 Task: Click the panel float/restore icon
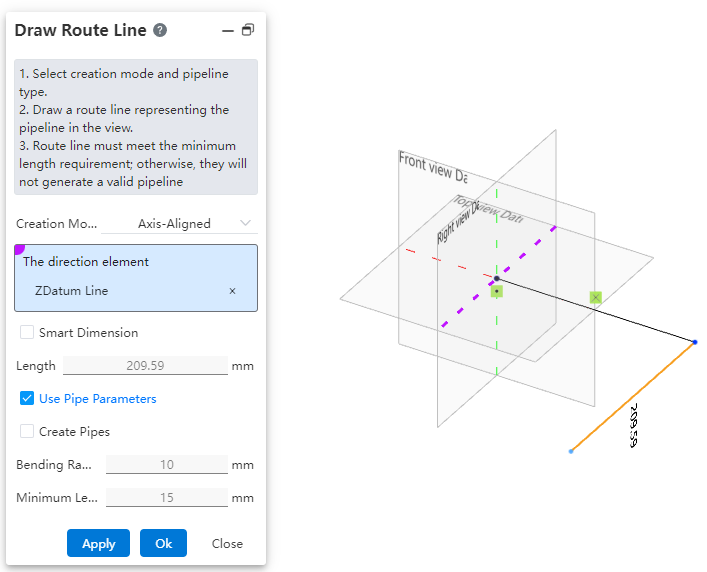pos(248,30)
